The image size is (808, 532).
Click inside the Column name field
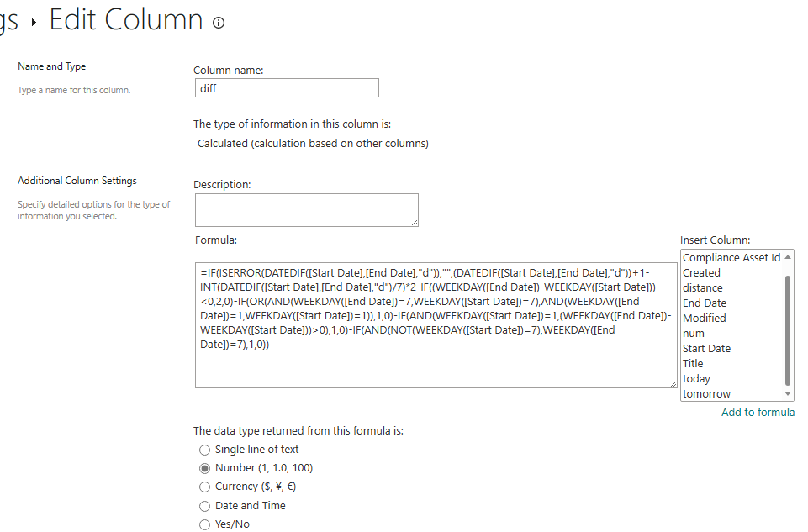click(287, 88)
